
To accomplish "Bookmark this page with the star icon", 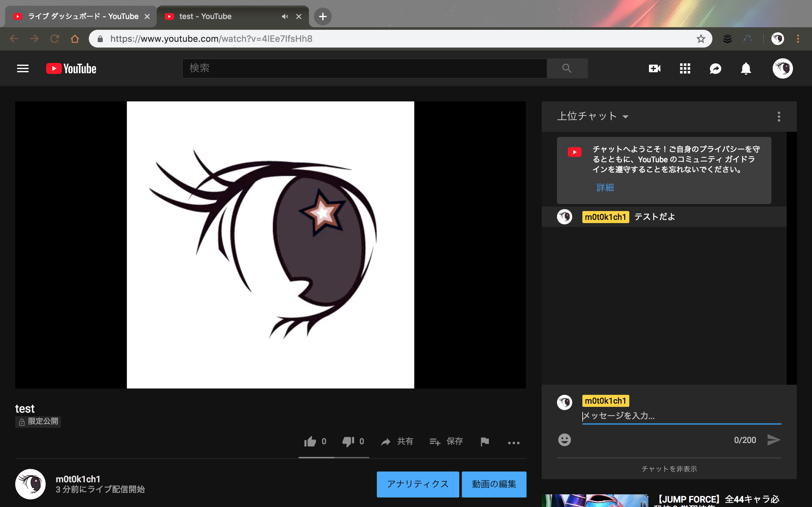I will pyautogui.click(x=701, y=39).
